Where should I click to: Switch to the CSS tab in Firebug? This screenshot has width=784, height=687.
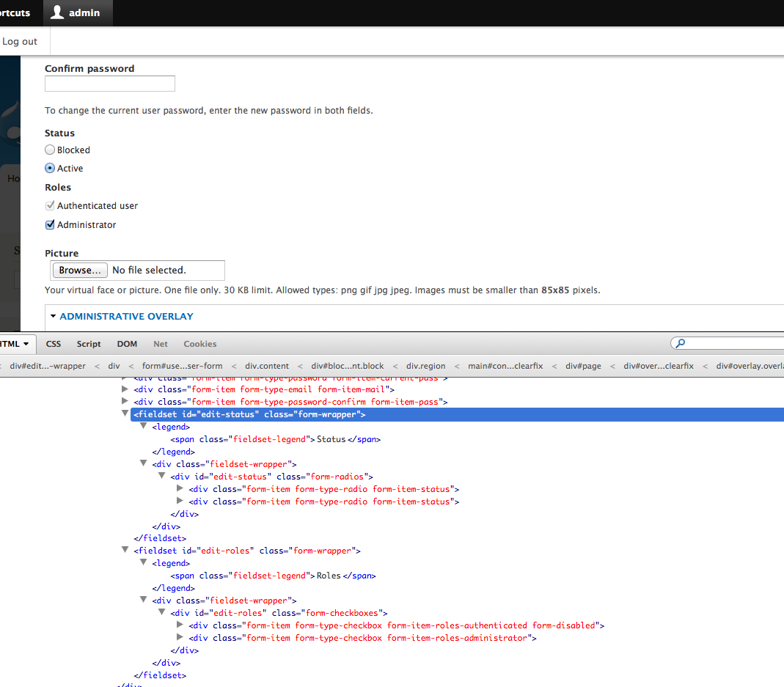(53, 343)
